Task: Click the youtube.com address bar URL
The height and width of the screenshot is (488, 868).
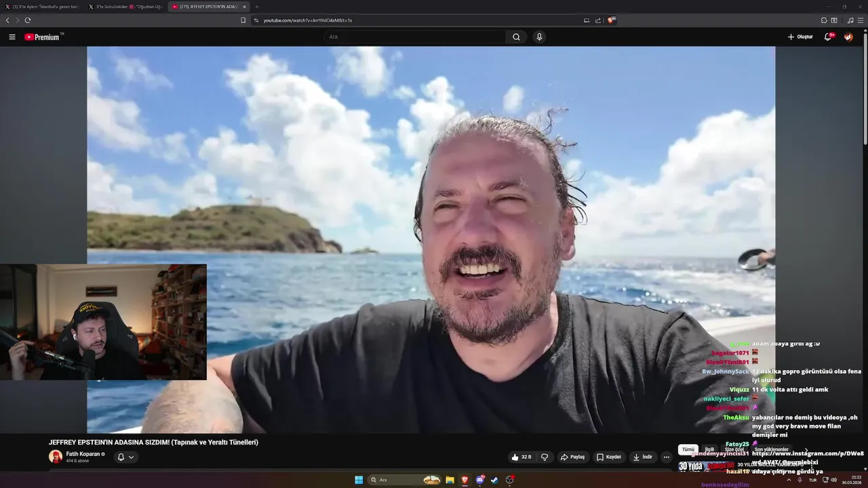Action: pos(308,20)
